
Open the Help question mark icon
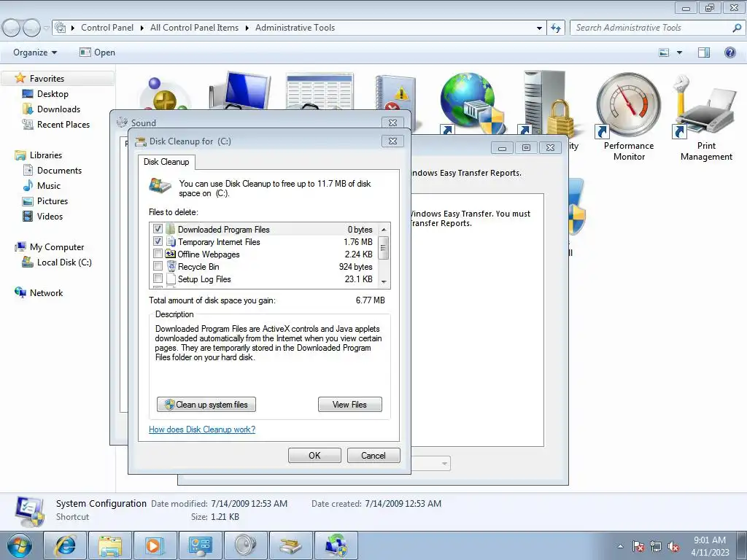click(729, 52)
